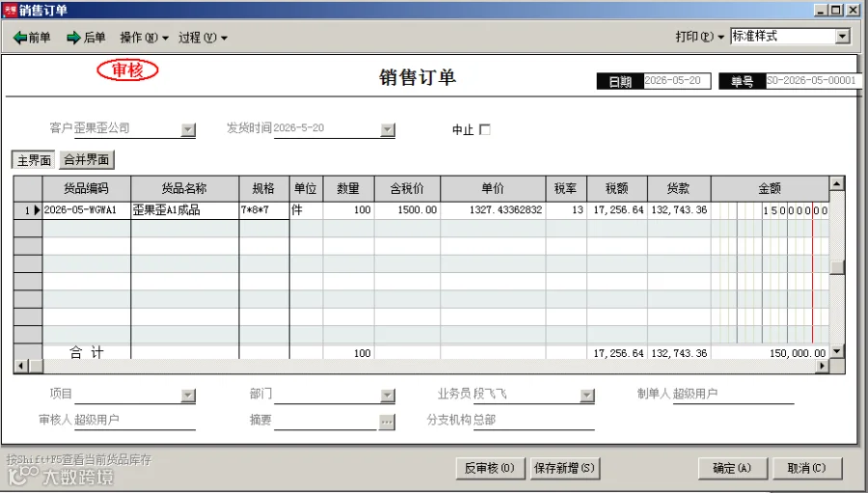Click the horizontal scrollbar left arrow
868x493 pixels.
21,366
